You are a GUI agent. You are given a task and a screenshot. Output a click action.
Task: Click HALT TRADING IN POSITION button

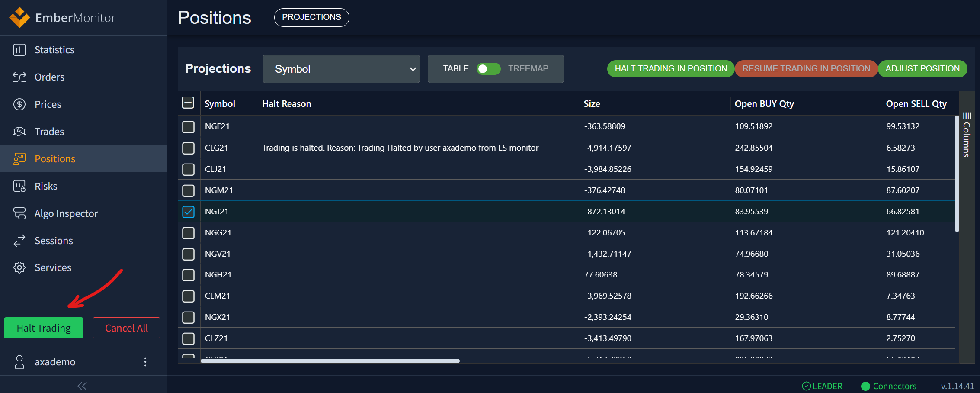(671, 69)
